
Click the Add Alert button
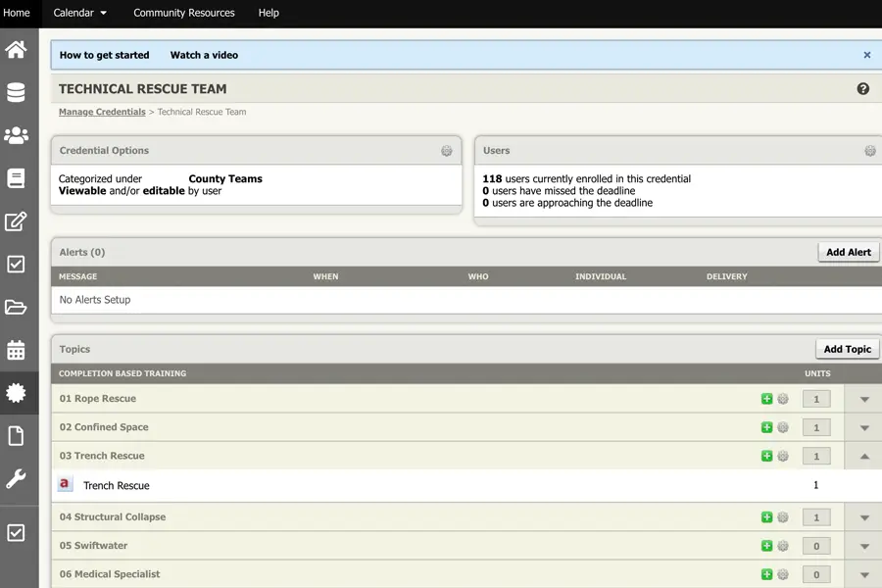pyautogui.click(x=848, y=252)
